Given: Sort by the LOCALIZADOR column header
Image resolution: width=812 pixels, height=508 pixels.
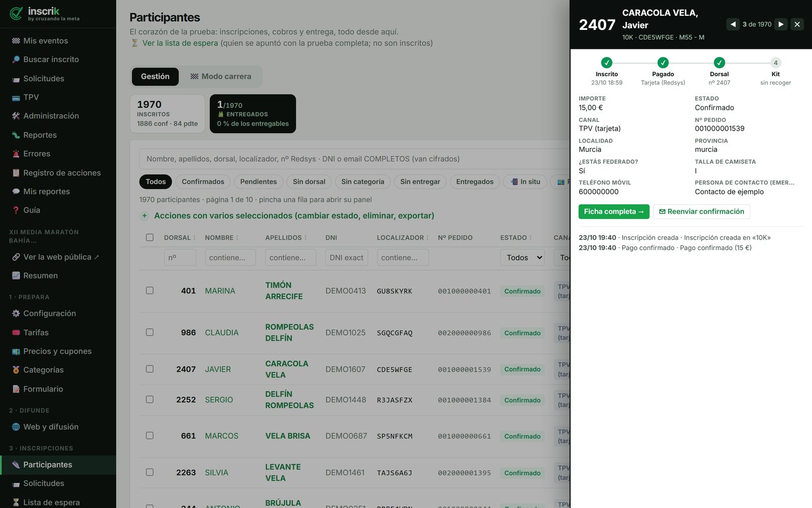Looking at the screenshot, I should click(x=402, y=237).
